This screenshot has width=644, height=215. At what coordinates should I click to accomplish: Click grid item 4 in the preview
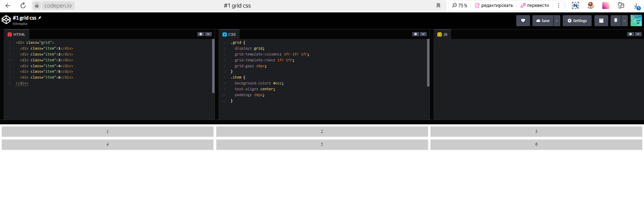point(107,145)
